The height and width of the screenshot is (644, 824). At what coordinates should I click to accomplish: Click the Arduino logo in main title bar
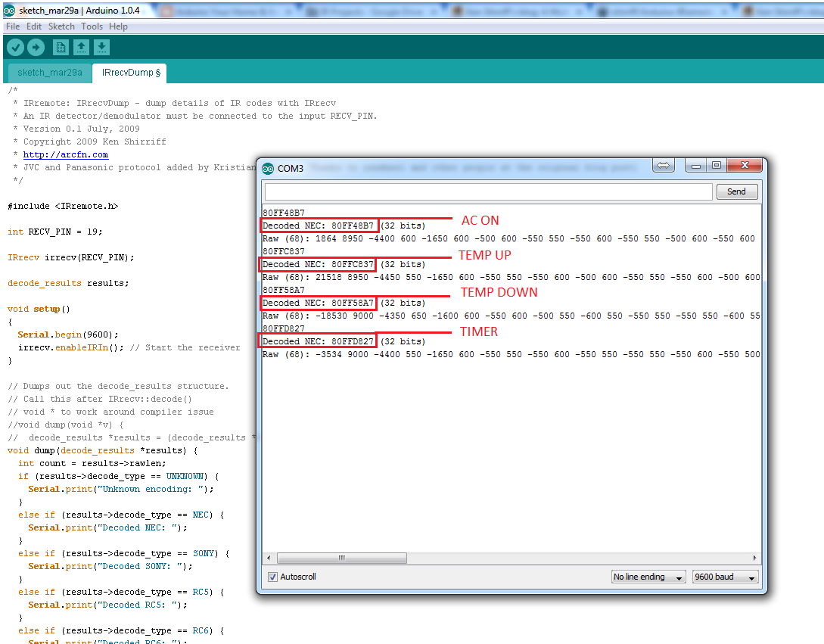coord(10,11)
